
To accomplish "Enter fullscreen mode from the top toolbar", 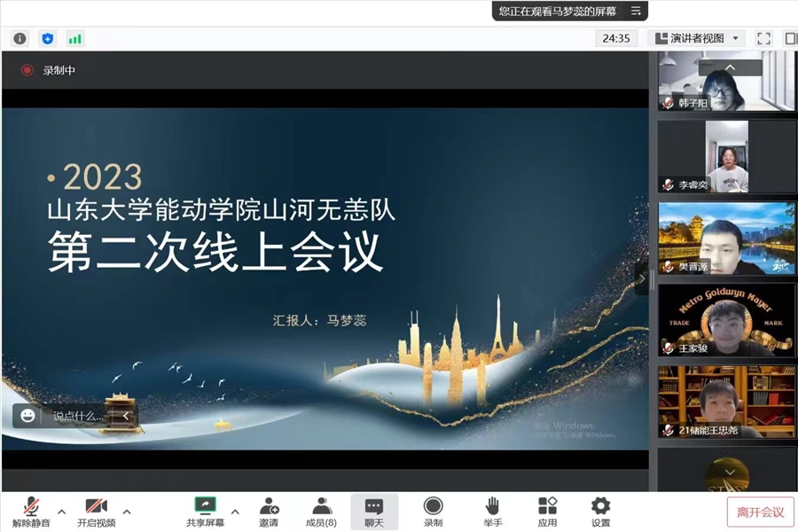I will [763, 38].
